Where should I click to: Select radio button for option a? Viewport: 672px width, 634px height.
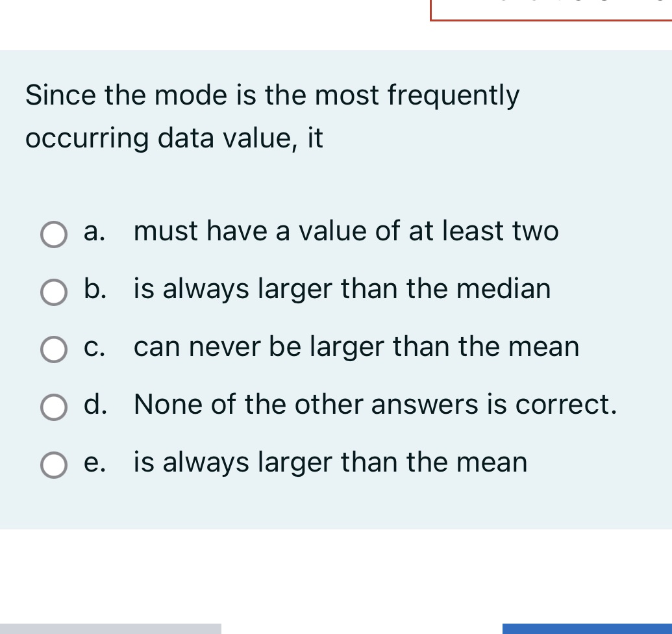click(54, 235)
